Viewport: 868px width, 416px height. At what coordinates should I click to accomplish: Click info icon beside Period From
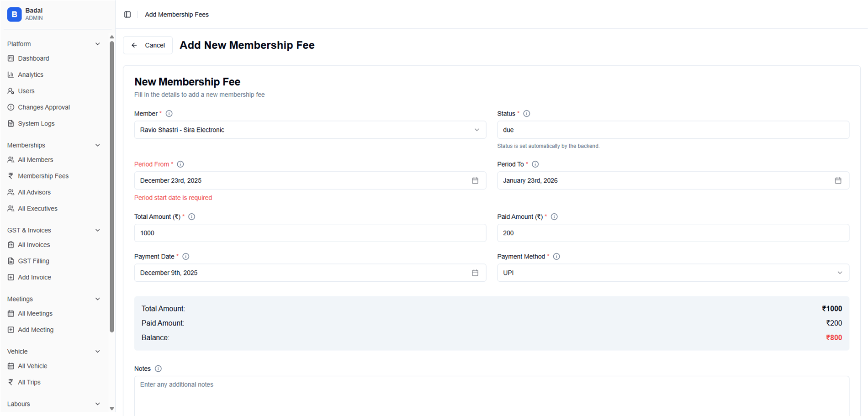click(180, 164)
